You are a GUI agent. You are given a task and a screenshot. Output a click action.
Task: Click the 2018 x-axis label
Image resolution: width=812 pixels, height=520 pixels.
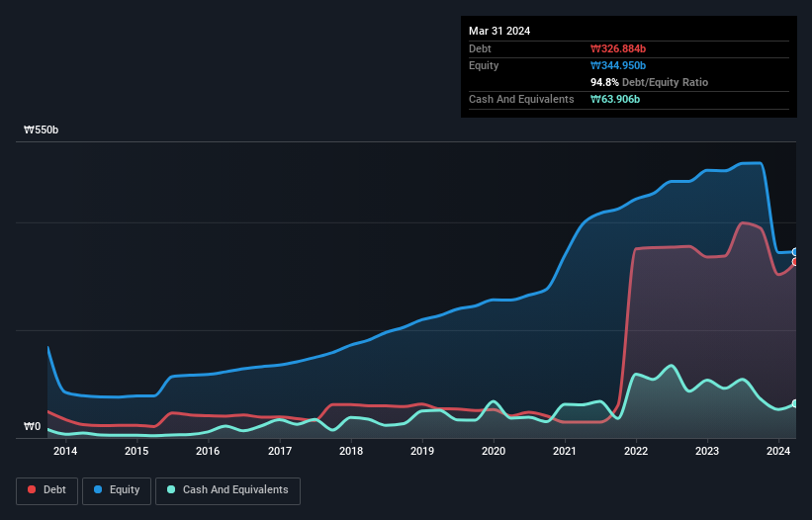click(x=350, y=452)
